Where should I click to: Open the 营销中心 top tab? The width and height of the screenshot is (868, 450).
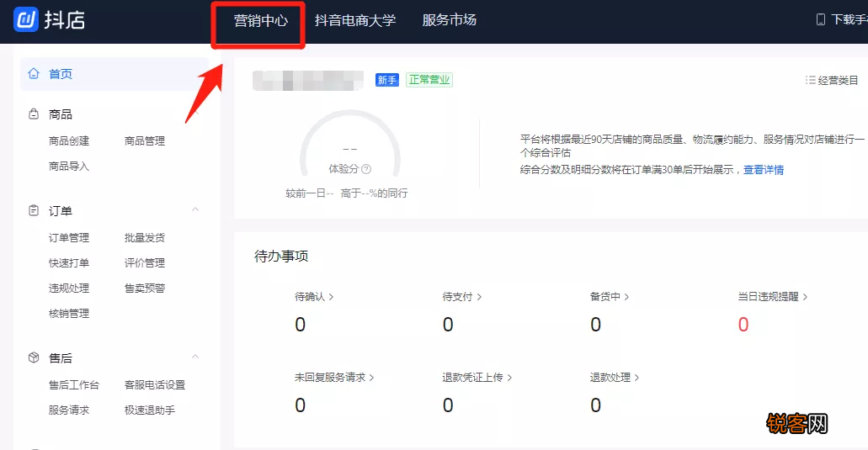click(x=261, y=20)
